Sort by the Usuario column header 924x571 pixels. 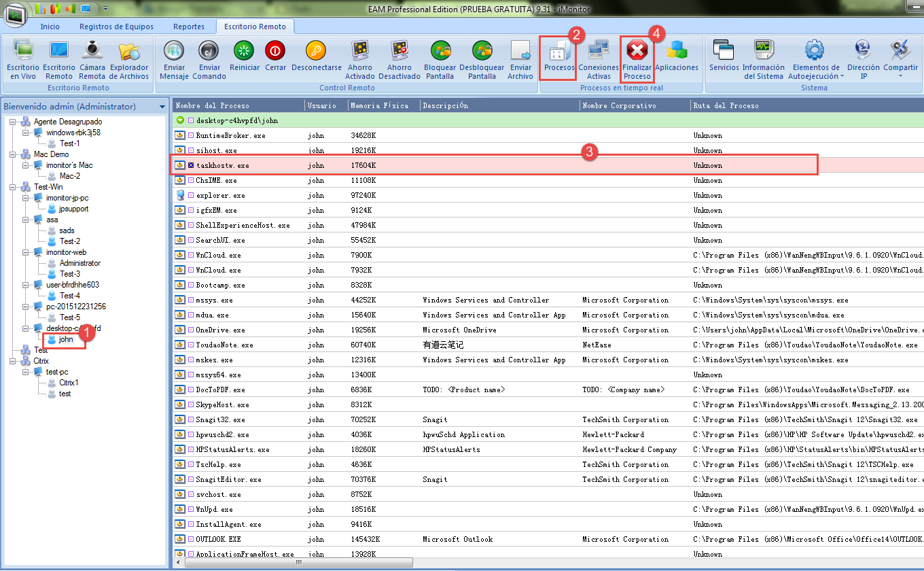pos(326,105)
